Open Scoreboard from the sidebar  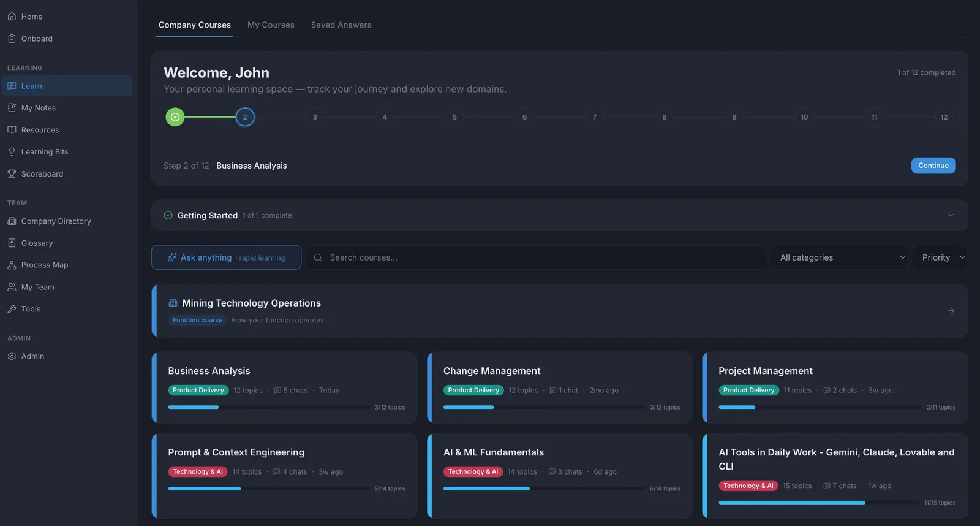tap(67, 174)
